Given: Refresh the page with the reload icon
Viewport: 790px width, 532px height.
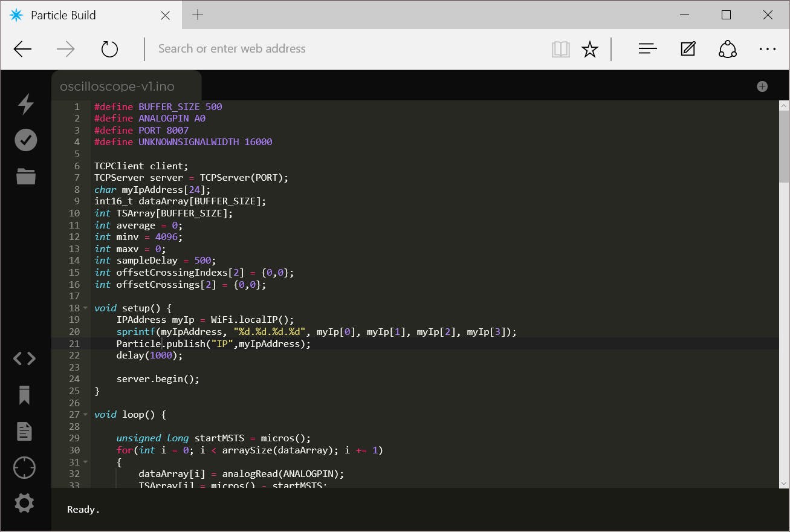Looking at the screenshot, I should (109, 49).
